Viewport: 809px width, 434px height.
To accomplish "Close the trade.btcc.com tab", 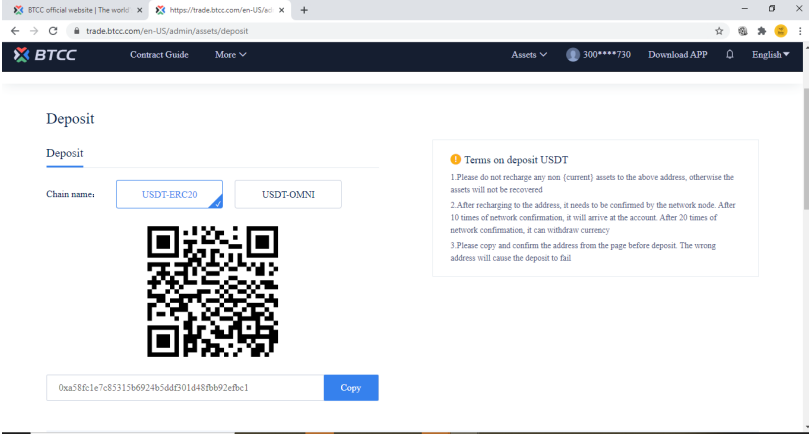I will [x=281, y=10].
